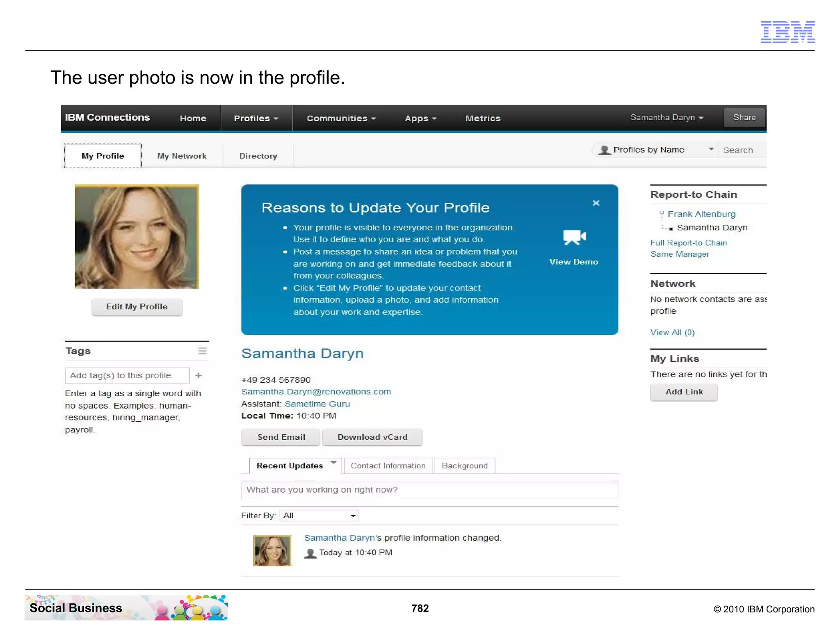The image size is (840, 630).
Task: Open the Home navigation item
Action: pos(193,119)
